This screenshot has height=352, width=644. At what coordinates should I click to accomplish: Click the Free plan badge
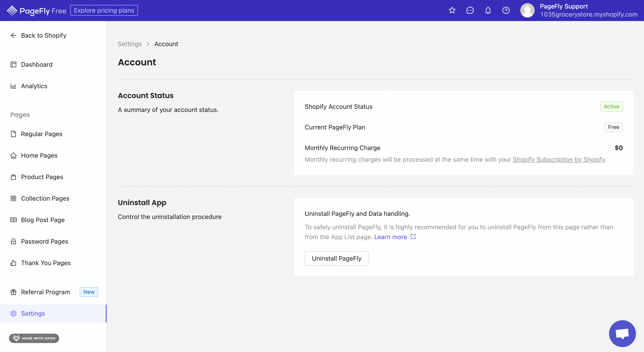click(614, 127)
